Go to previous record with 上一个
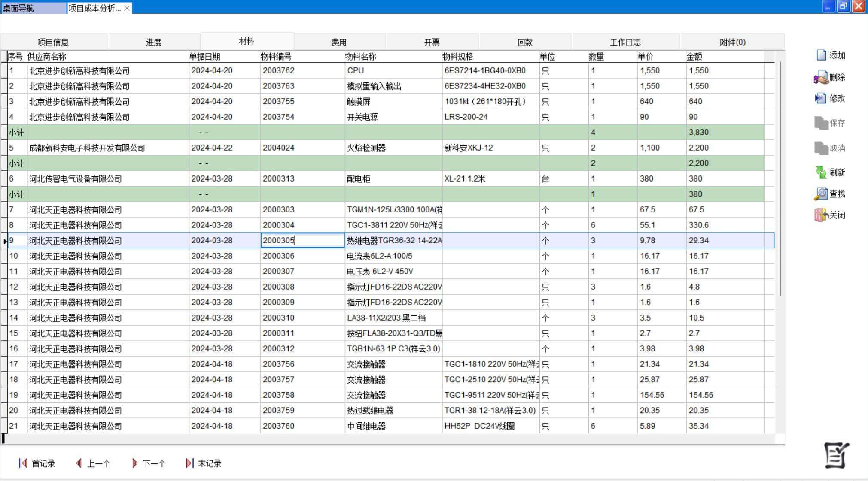 (x=93, y=463)
